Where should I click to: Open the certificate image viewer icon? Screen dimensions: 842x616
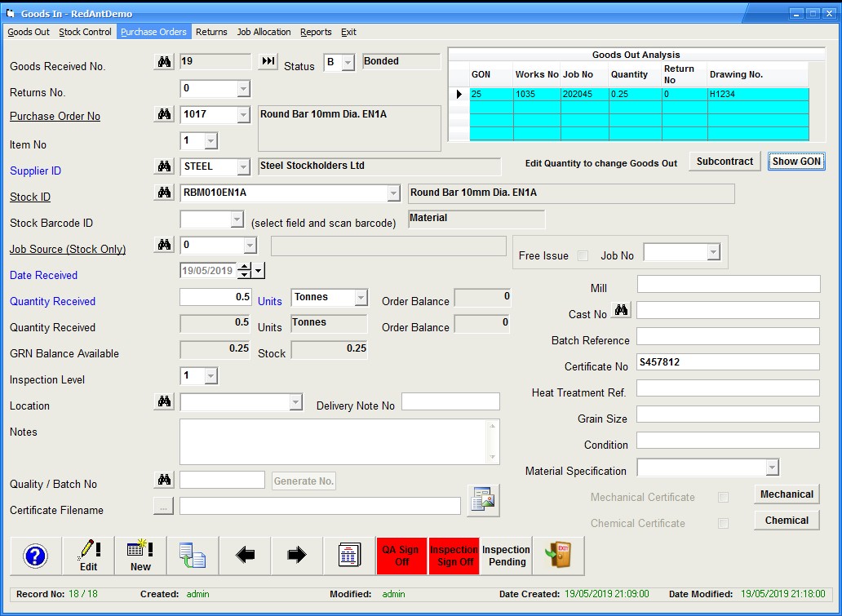click(x=483, y=500)
